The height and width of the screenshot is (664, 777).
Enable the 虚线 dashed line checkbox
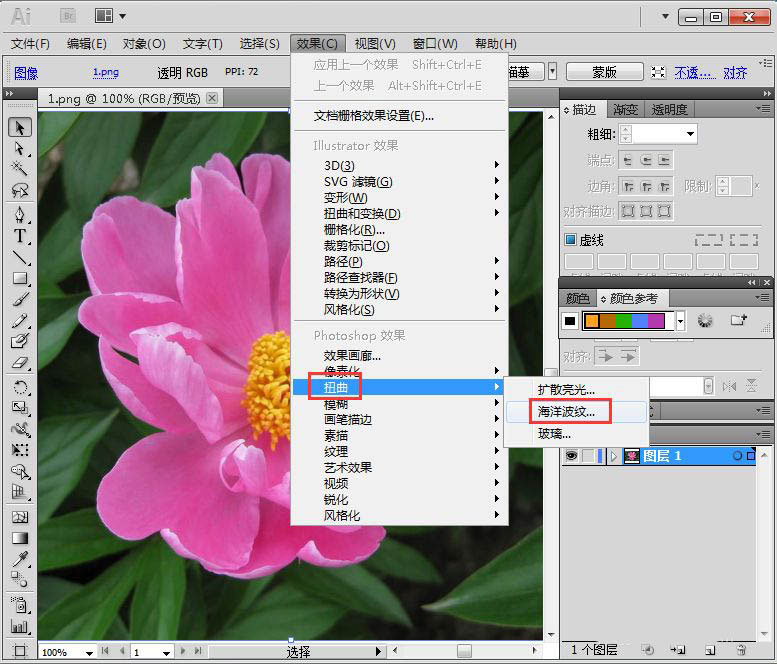point(570,240)
